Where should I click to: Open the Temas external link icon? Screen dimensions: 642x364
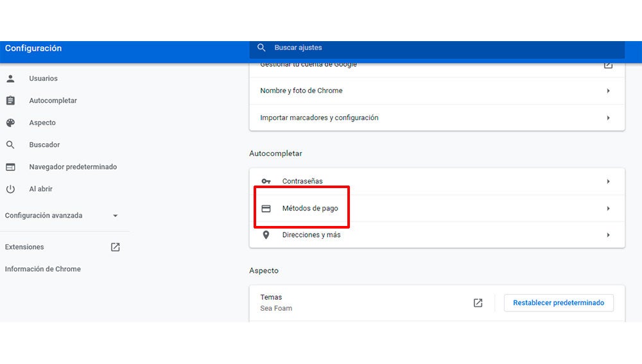tap(478, 302)
